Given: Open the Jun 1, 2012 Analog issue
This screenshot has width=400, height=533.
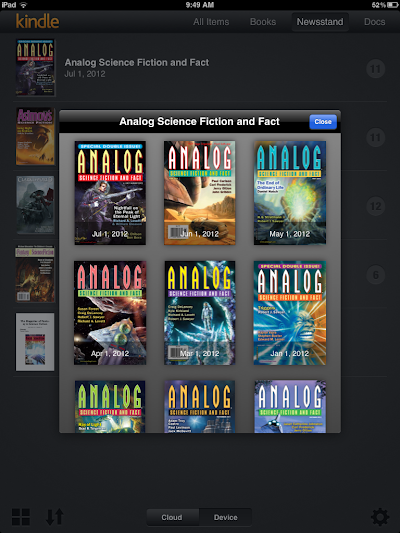Looking at the screenshot, I should click(199, 193).
